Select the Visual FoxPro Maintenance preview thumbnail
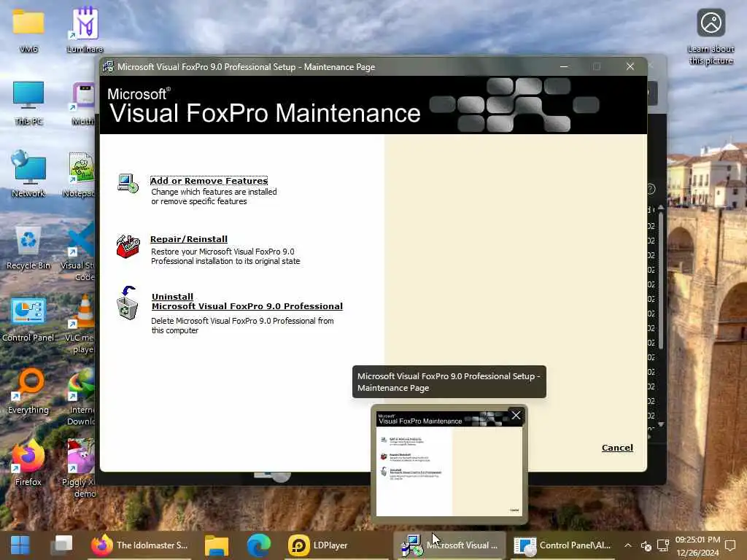This screenshot has width=747, height=560. tap(449, 464)
